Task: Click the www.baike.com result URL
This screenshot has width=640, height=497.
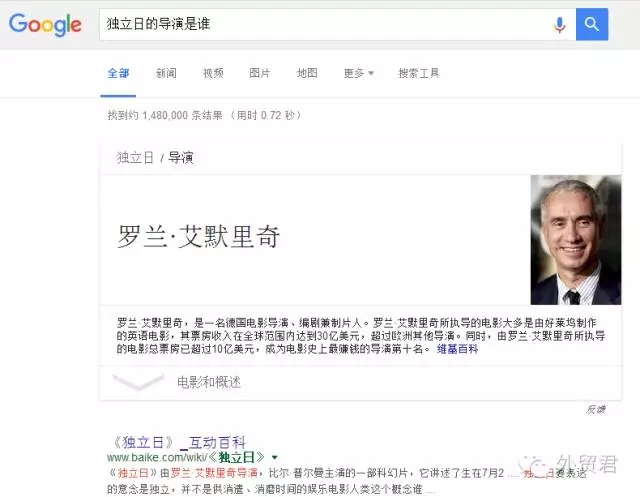Action: [x=186, y=457]
